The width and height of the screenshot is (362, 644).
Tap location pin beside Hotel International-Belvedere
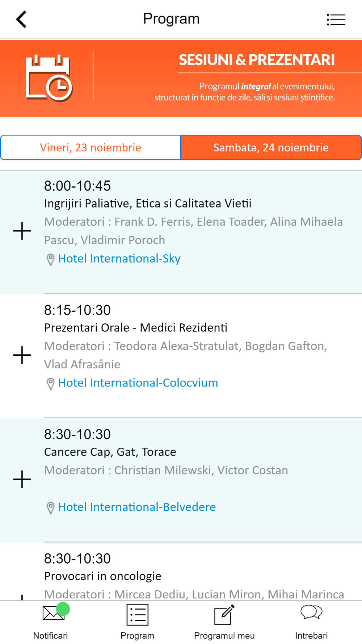coord(51,508)
